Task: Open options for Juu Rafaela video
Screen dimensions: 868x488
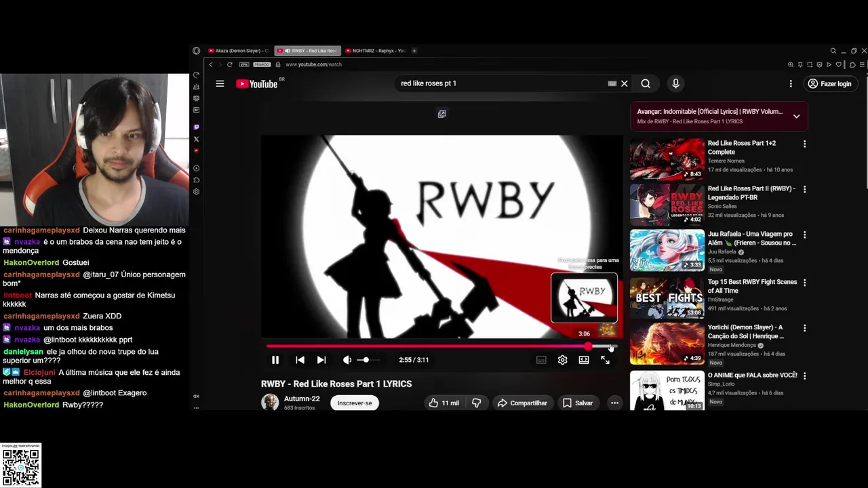Action: (804, 235)
